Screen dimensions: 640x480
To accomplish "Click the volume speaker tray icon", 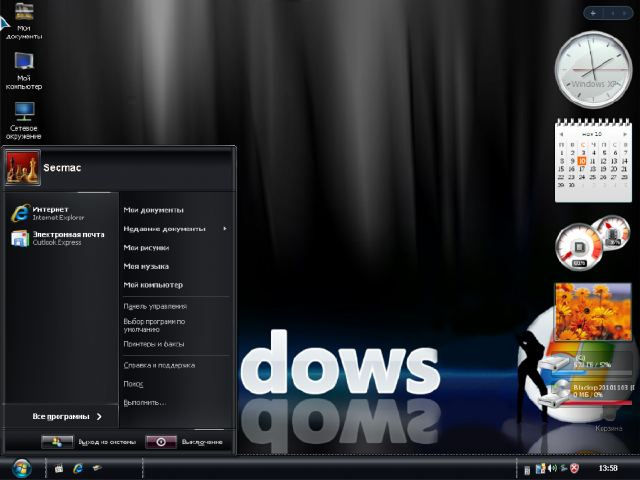I will pyautogui.click(x=552, y=468).
